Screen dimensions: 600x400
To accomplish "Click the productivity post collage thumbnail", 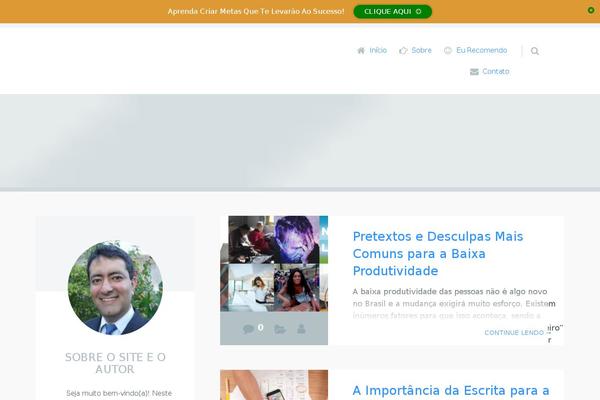I will click(x=274, y=264).
